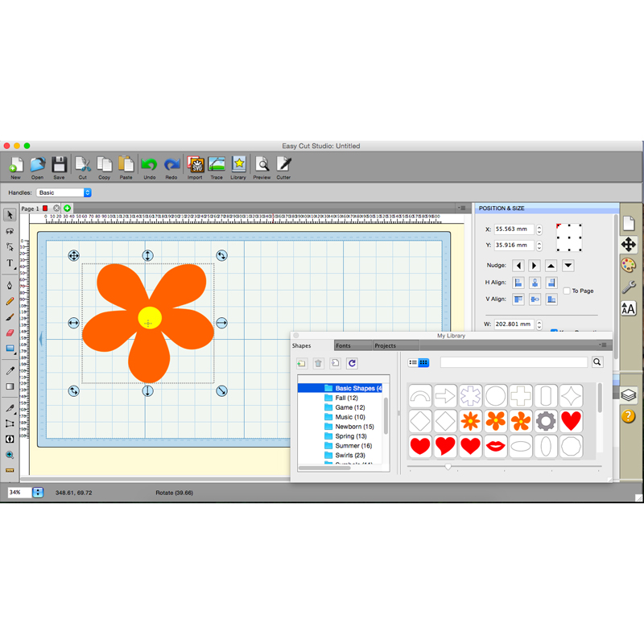
Task: Switch to the Fonts tab
Action: coord(343,345)
